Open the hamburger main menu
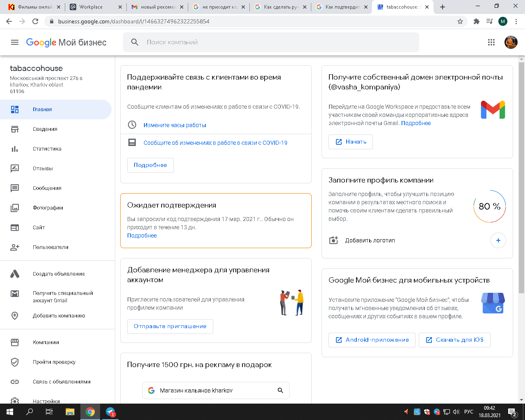 (x=15, y=42)
